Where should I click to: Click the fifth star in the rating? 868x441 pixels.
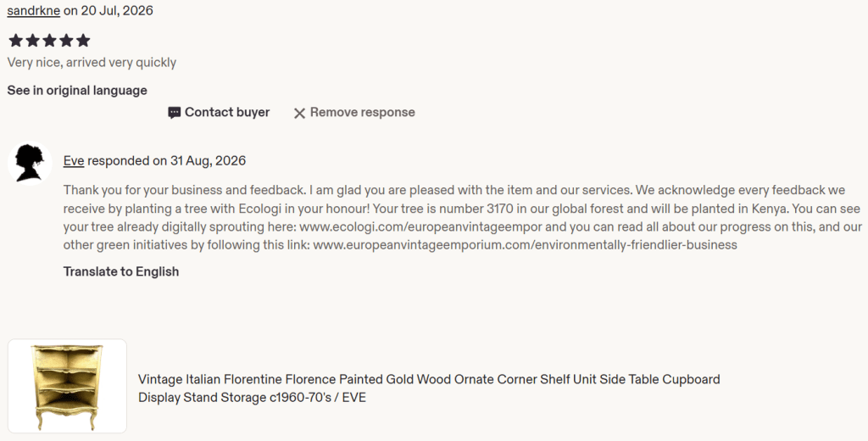click(83, 41)
